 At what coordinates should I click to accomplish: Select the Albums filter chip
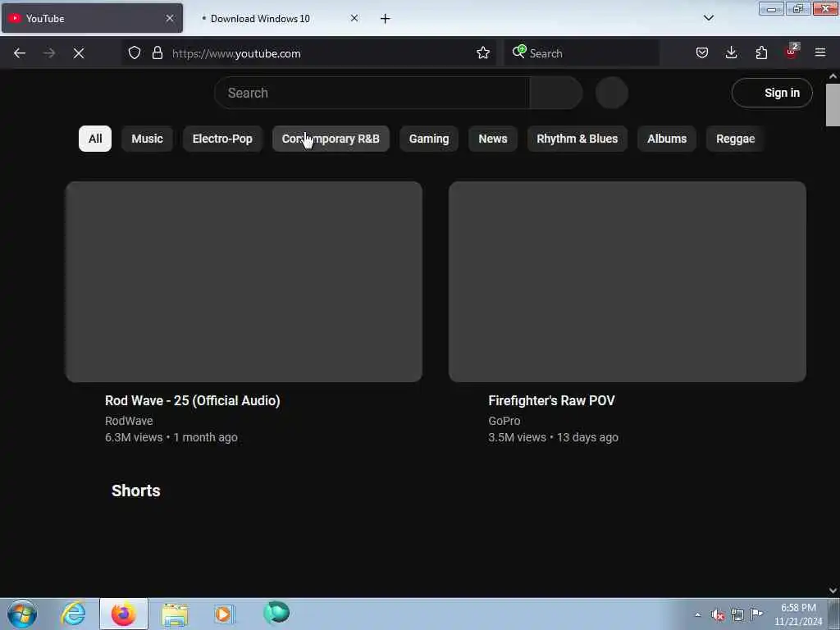click(x=667, y=139)
